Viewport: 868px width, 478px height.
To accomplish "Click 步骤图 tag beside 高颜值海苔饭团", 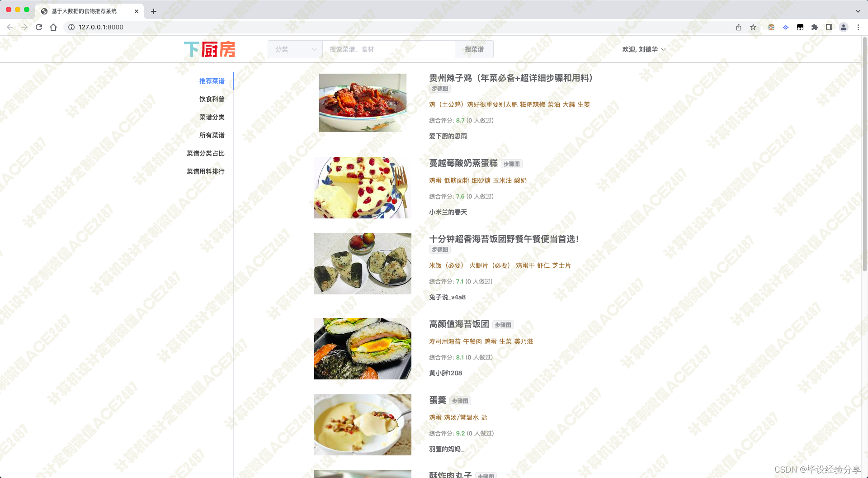I will click(503, 325).
